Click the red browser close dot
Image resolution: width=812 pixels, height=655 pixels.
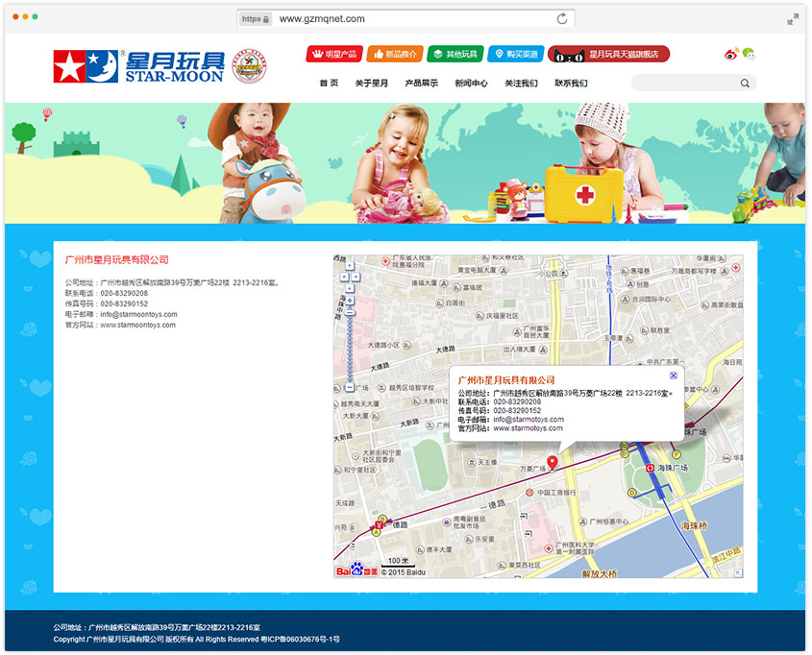(x=15, y=17)
